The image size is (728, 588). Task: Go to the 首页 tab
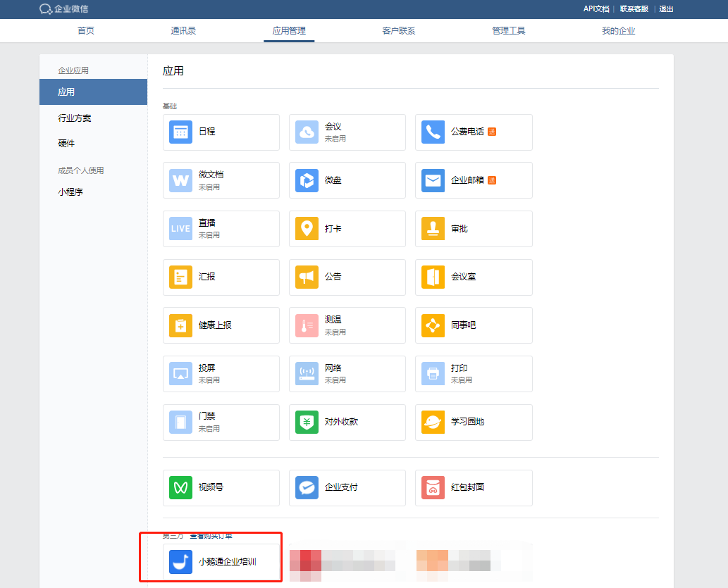(86, 30)
